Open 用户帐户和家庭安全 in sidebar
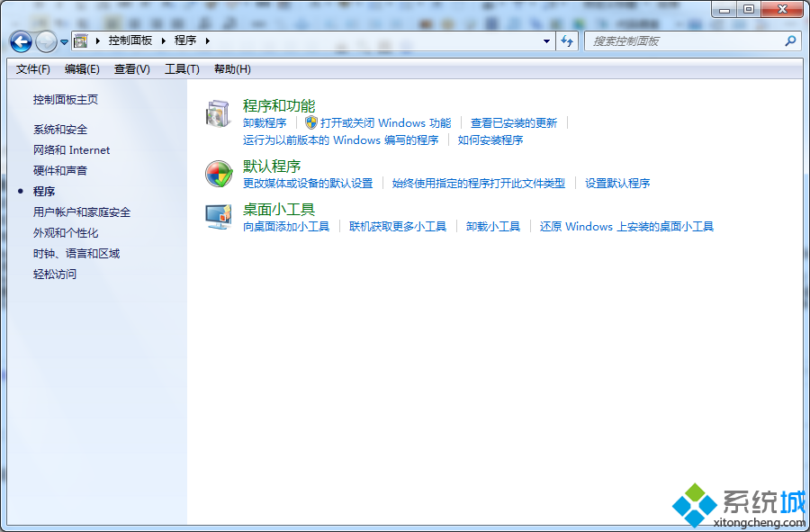The height and width of the screenshot is (532, 810). 82,212
